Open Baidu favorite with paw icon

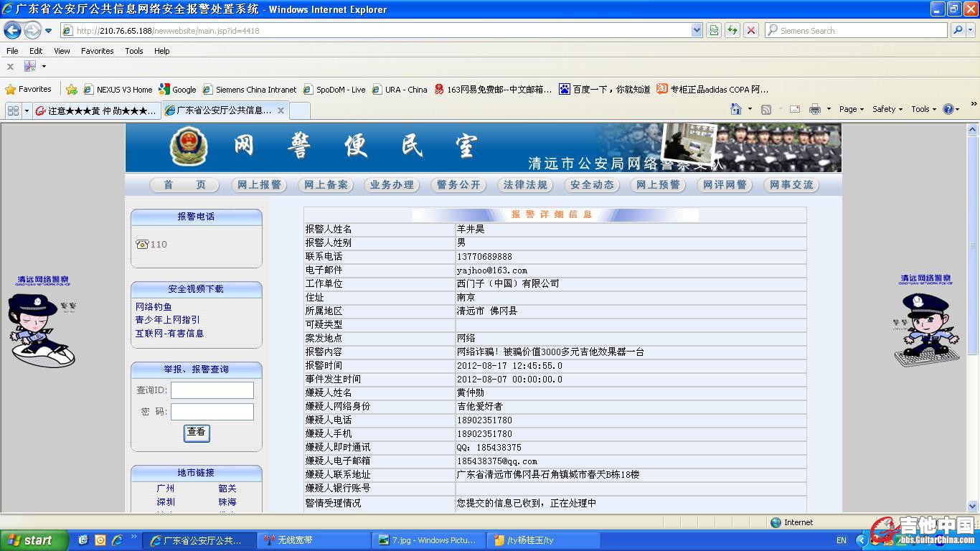tap(605, 90)
